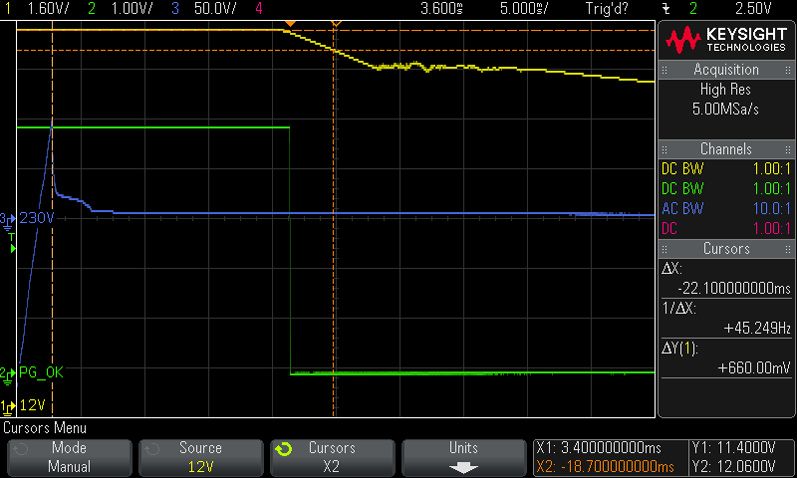Image resolution: width=797 pixels, height=478 pixels.
Task: Select the Cursors panel header
Action: [726, 249]
